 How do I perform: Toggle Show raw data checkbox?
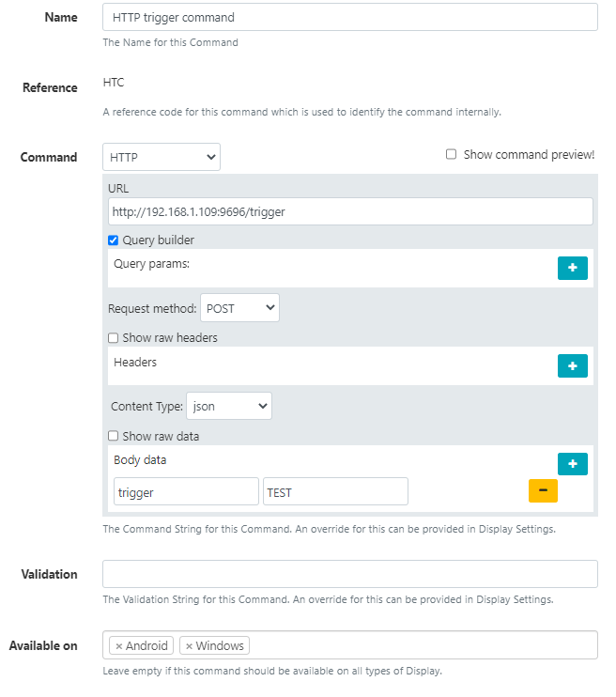[114, 436]
